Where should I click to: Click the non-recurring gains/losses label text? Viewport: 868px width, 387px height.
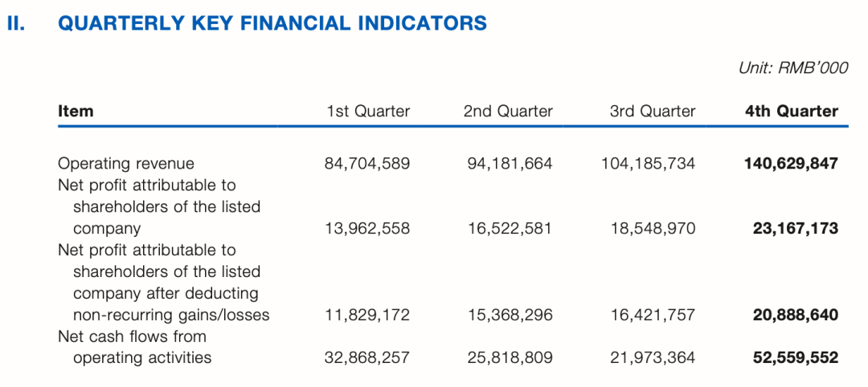click(171, 316)
